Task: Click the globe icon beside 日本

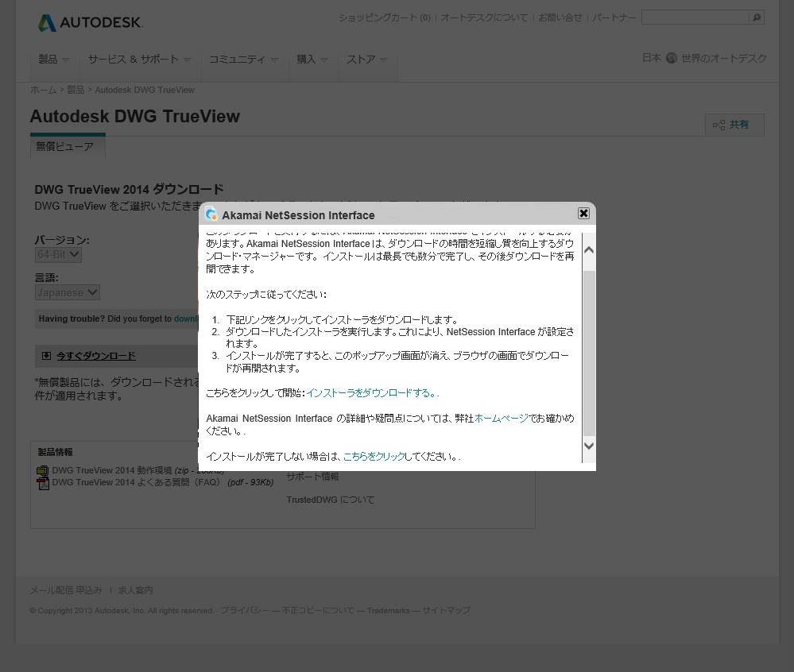Action: point(672,58)
